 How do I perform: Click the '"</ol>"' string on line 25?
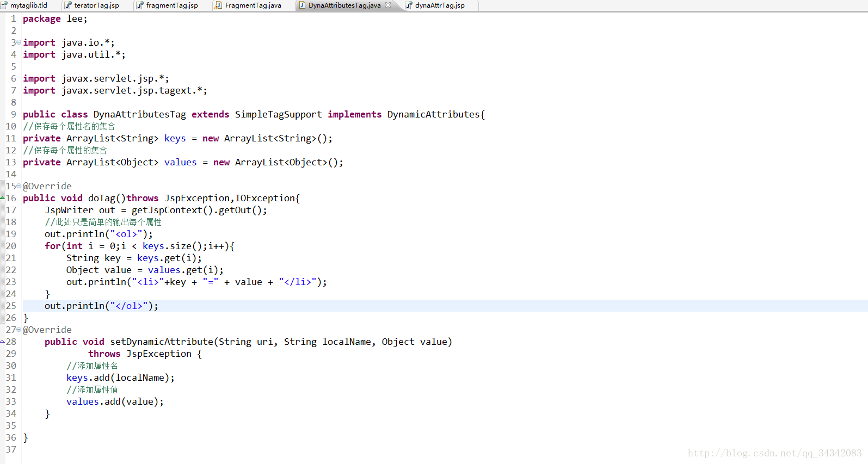coord(129,306)
